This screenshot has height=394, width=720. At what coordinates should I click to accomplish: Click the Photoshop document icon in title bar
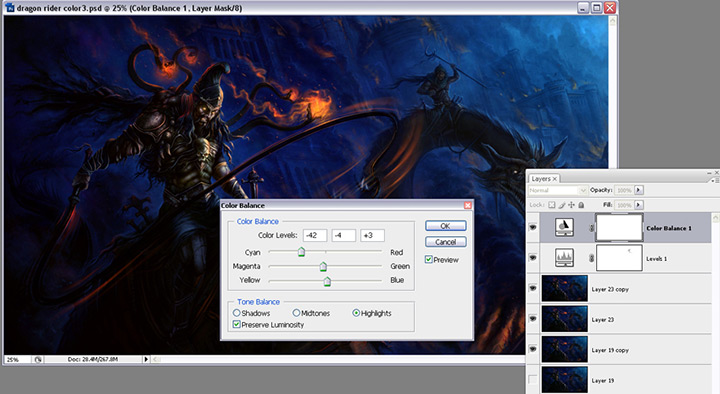(x=10, y=8)
